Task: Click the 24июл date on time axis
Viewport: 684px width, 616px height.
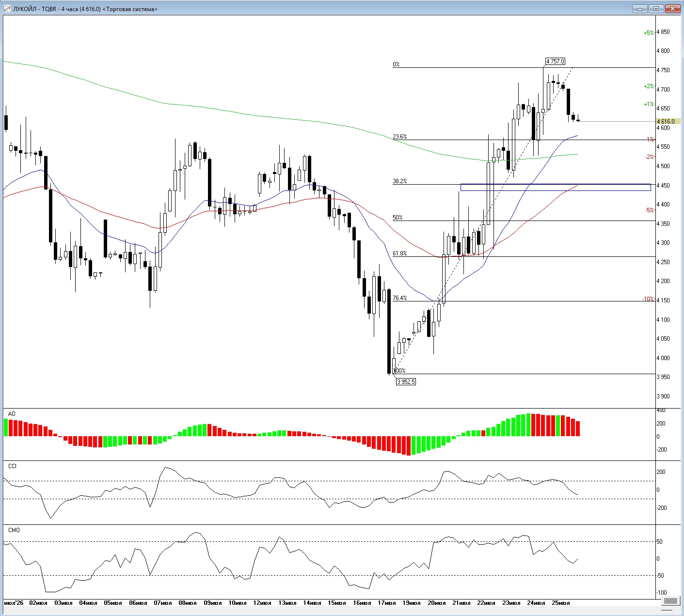Action: [x=536, y=603]
